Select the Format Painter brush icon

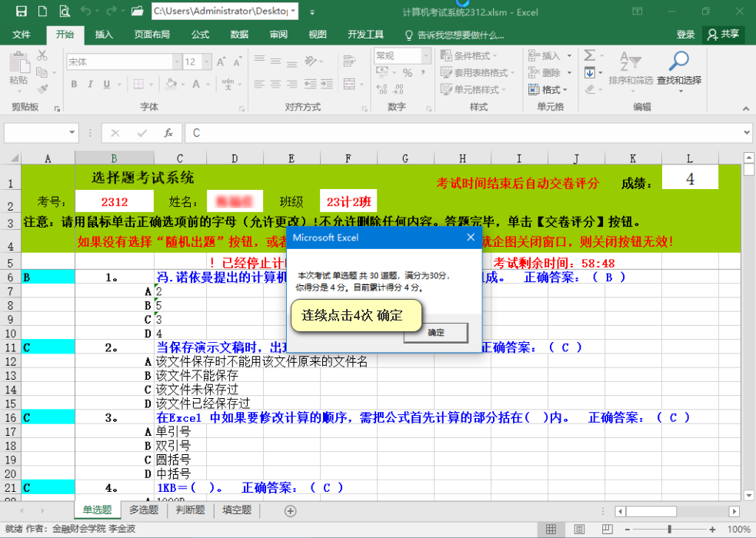(42, 88)
